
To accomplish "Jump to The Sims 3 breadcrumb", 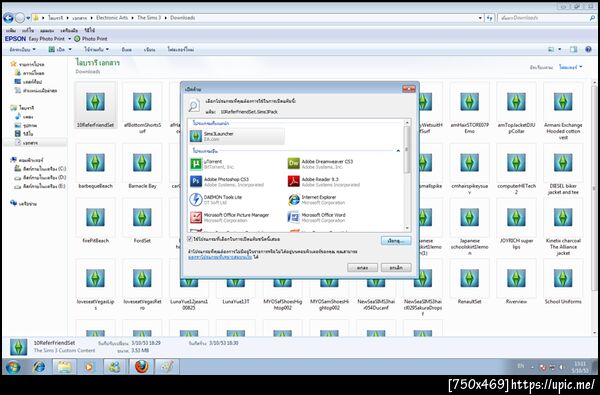I will [149, 18].
